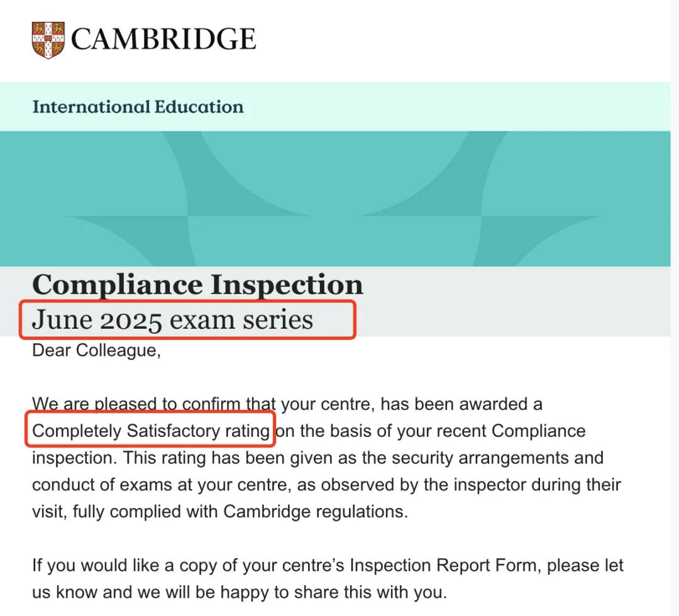Screen dimensions: 679x616
Task: Click the line 'us know and we will be happy'
Action: (x=239, y=591)
